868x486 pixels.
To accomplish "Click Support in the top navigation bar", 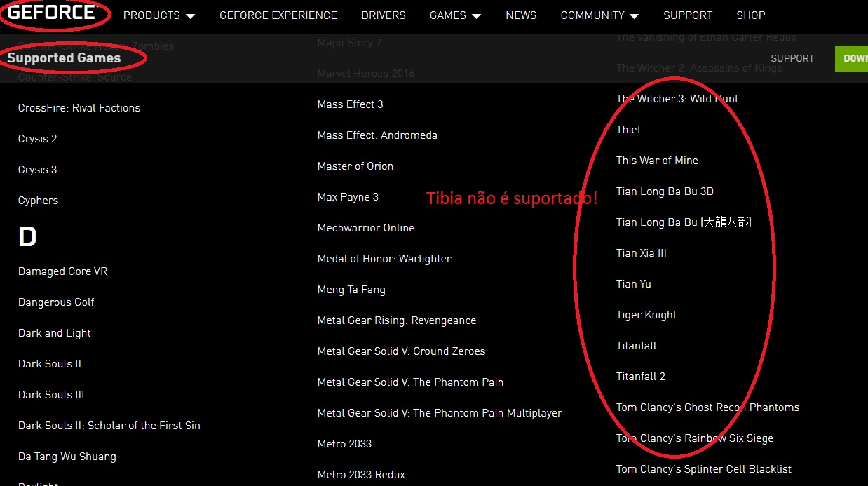I will tap(687, 15).
